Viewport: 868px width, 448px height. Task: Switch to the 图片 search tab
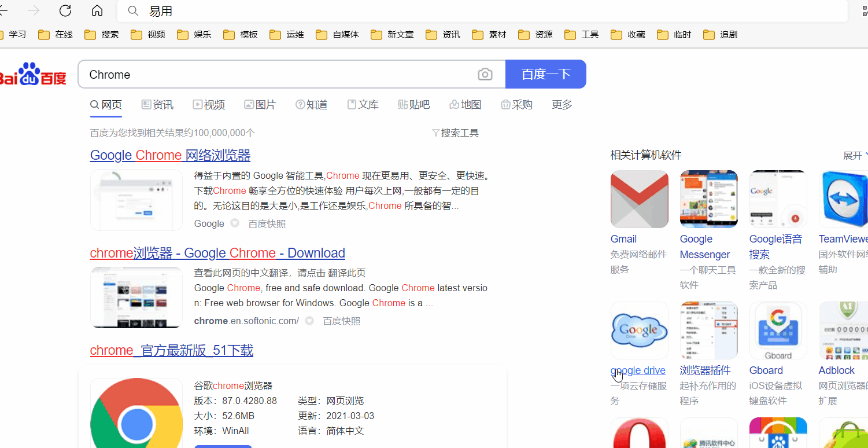pyautogui.click(x=260, y=105)
